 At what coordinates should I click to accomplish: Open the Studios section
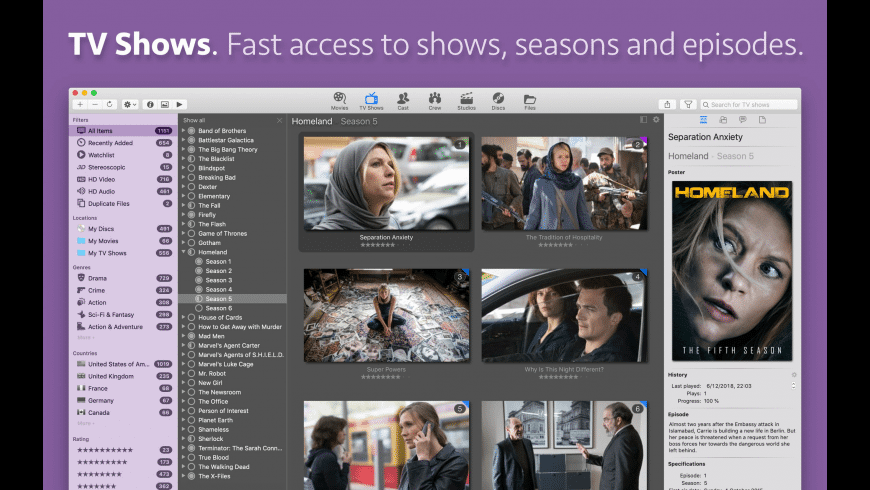coord(466,100)
